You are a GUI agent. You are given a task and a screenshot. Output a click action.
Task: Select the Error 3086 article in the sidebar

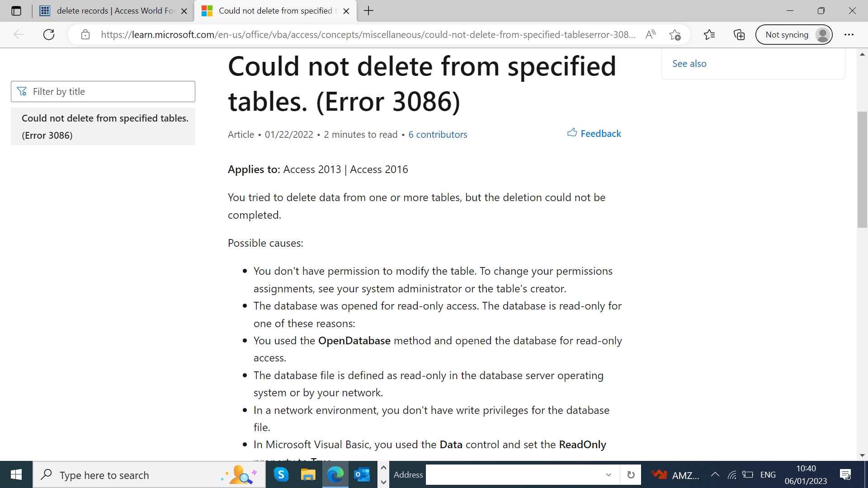[105, 127]
